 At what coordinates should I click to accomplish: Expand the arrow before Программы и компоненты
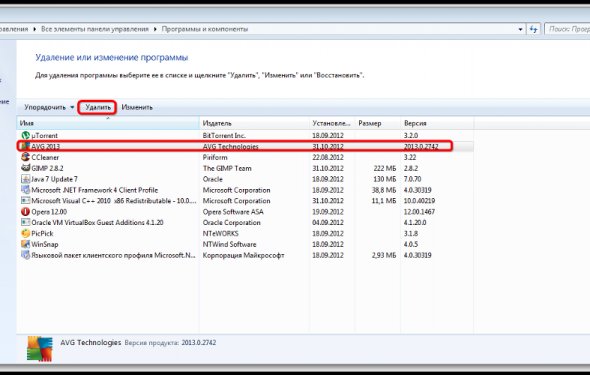pyautogui.click(x=155, y=29)
